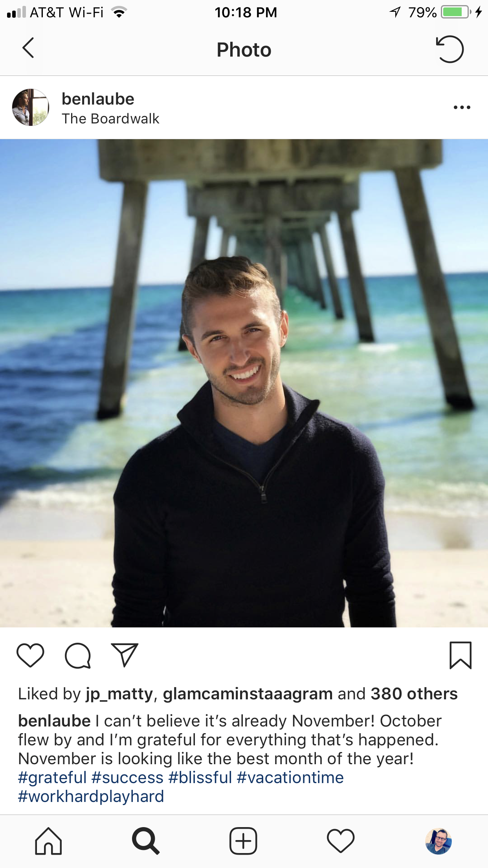Open the #workhardplayhard hashtag
Viewport: 488px width, 868px height.
pyautogui.click(x=91, y=796)
